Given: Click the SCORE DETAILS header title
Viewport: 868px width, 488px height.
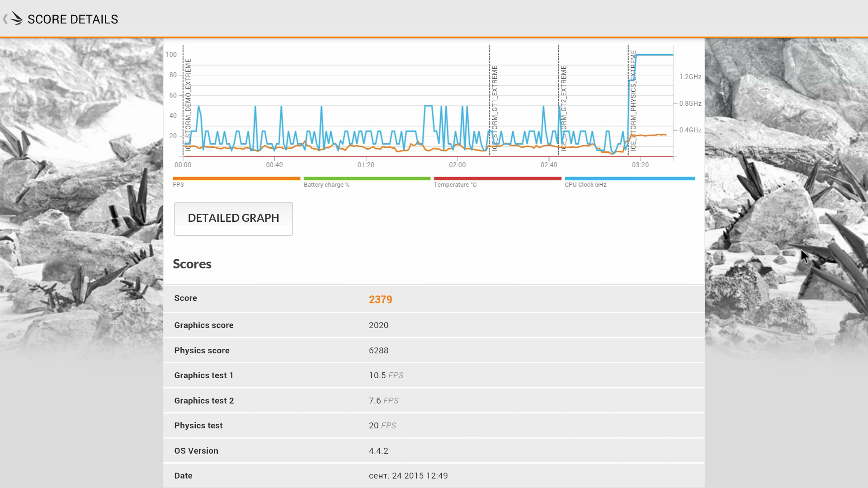Looking at the screenshot, I should [x=73, y=19].
